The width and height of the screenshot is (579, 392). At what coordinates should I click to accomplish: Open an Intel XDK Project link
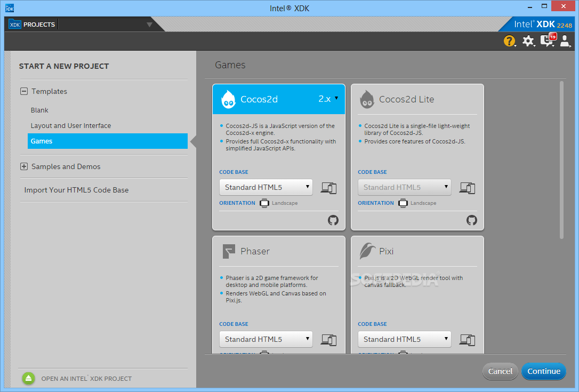[x=86, y=379]
